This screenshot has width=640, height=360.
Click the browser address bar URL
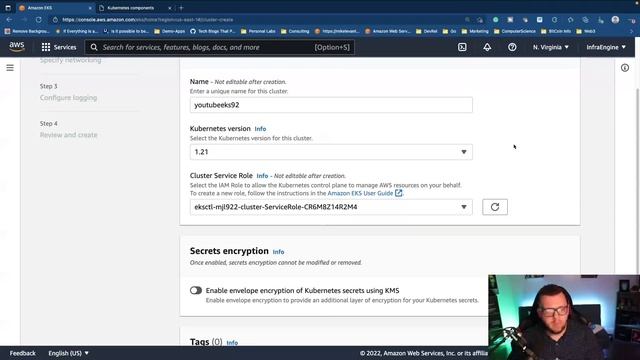(148, 20)
